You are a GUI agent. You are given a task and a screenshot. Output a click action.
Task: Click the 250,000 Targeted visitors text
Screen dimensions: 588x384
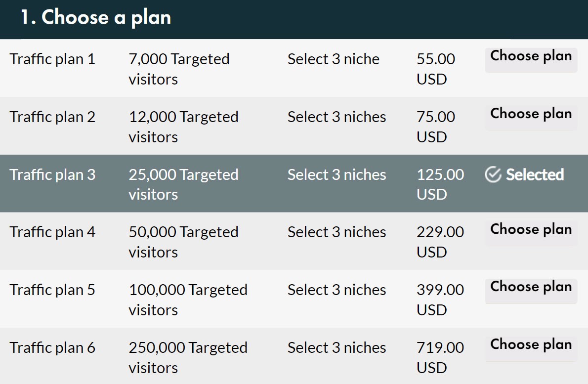coord(188,357)
